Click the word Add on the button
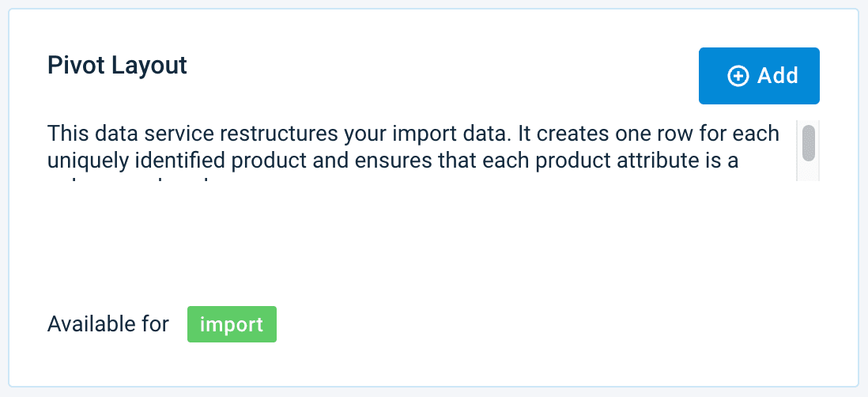The height and width of the screenshot is (397, 868). pyautogui.click(x=778, y=76)
